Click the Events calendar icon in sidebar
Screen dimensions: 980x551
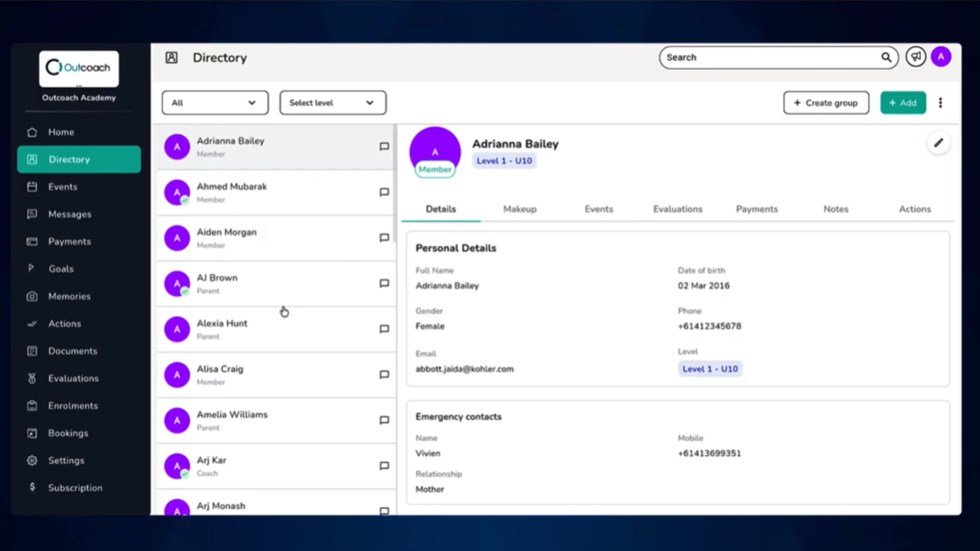click(32, 187)
